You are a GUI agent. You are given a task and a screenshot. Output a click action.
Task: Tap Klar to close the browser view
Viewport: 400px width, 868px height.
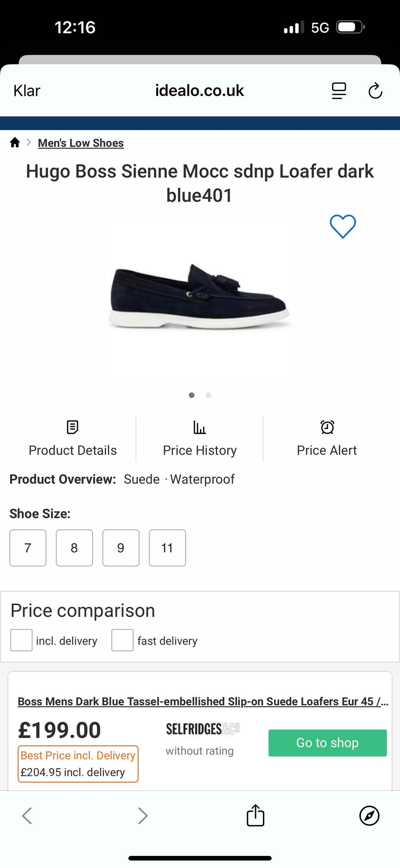tap(27, 91)
